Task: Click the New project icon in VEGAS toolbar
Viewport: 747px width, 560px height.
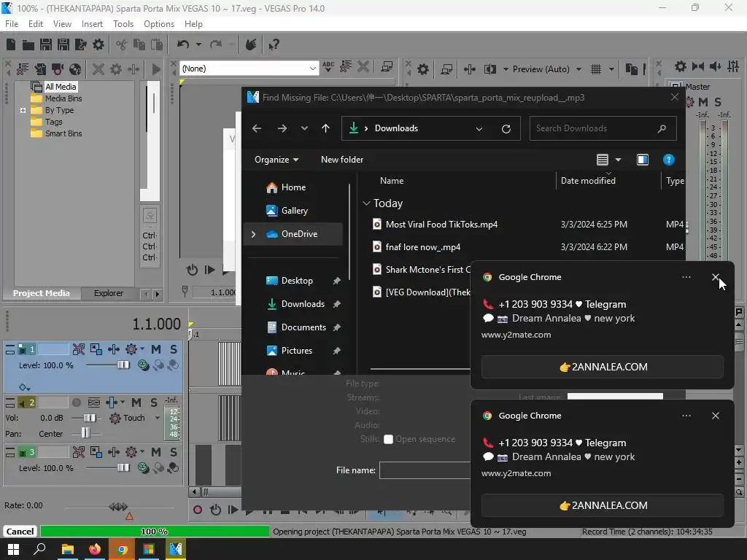Action: coord(11,44)
